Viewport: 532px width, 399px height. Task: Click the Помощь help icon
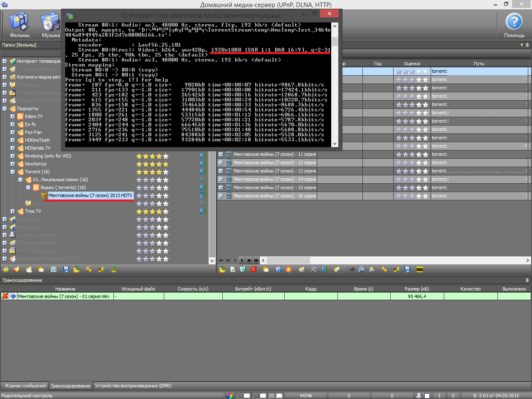(x=514, y=25)
